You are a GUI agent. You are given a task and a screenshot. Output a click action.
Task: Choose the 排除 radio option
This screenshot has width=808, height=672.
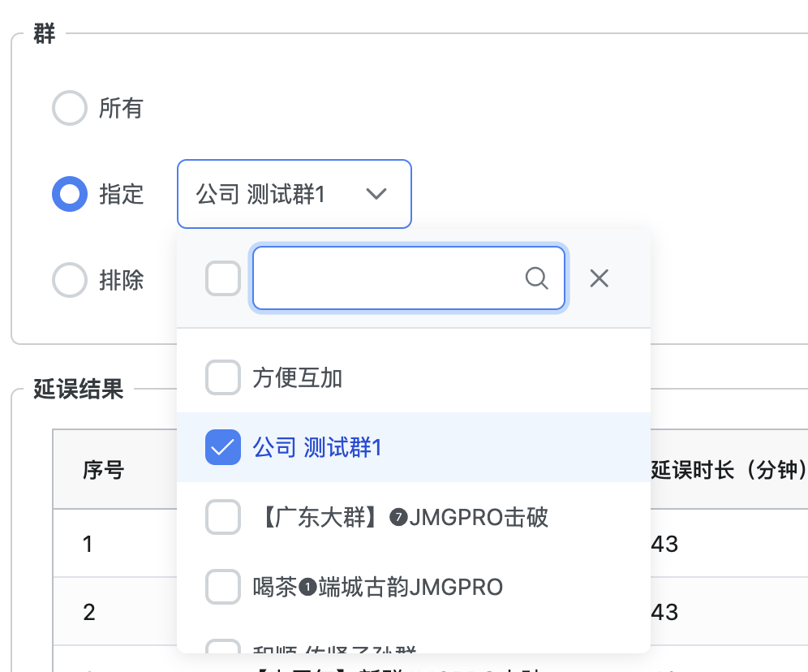point(70,280)
